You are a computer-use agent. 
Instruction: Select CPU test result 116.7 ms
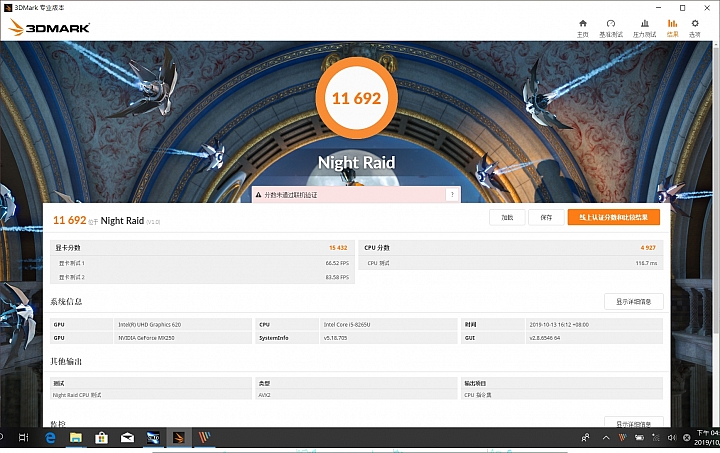point(646,263)
